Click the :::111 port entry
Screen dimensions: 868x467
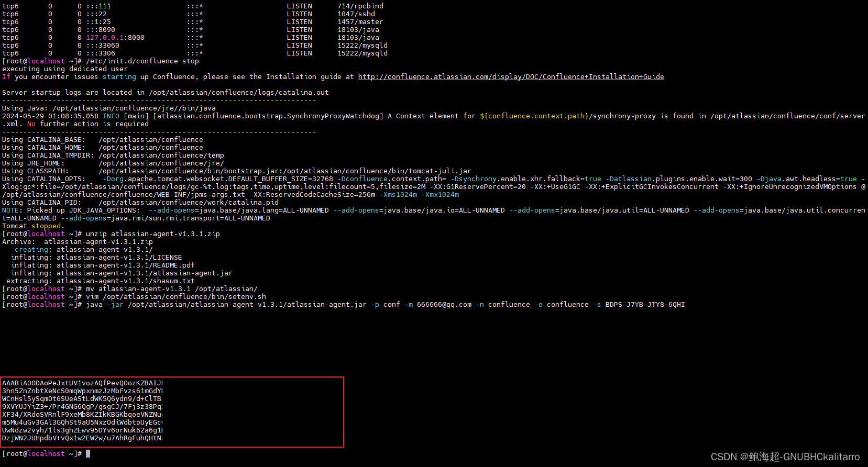pos(98,6)
